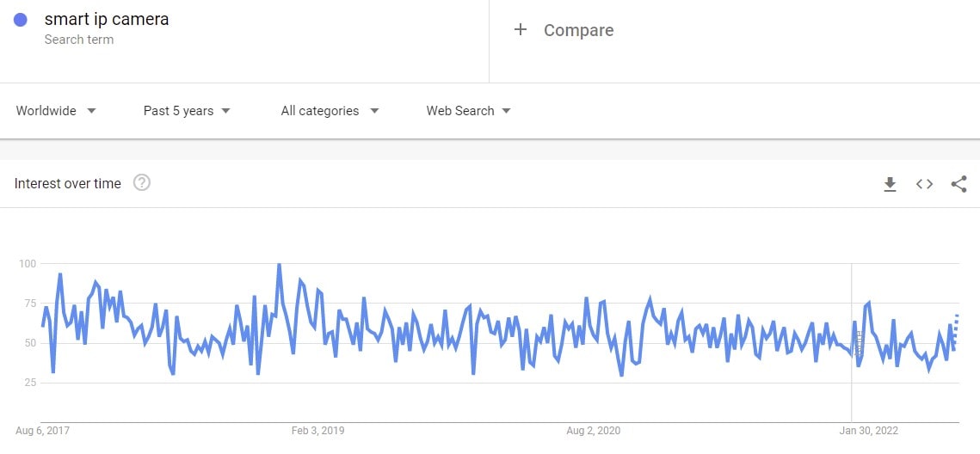Open the All categories dropdown

[x=330, y=111]
